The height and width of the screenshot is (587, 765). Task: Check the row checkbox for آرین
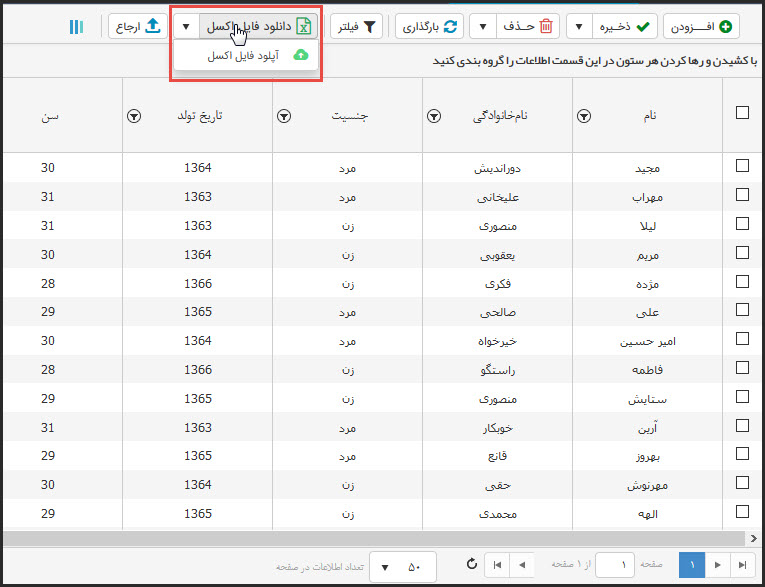[x=742, y=425]
